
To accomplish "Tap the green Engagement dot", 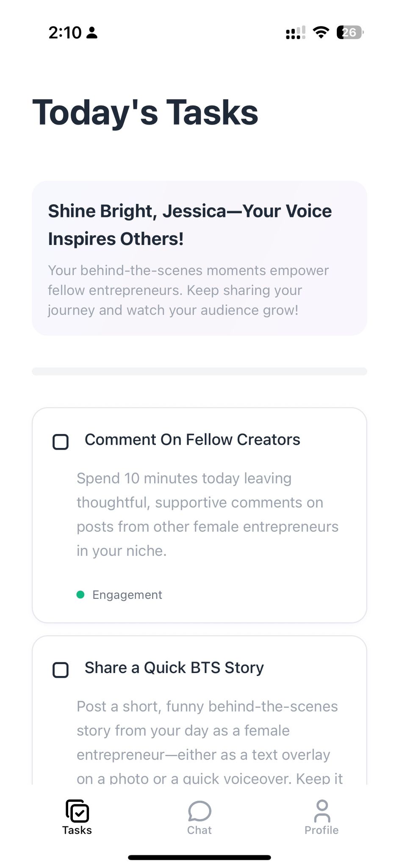I will click(80, 595).
